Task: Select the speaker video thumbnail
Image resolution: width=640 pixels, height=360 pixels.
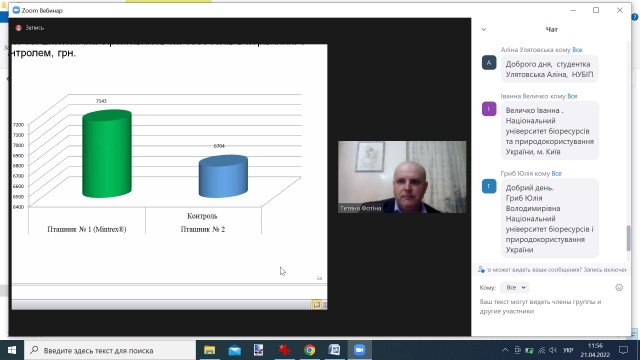Action: pos(402,177)
